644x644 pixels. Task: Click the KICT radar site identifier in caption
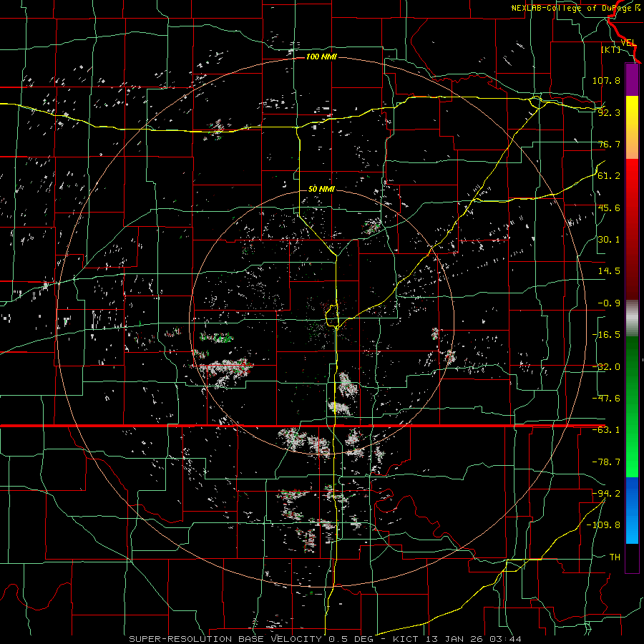[406, 639]
